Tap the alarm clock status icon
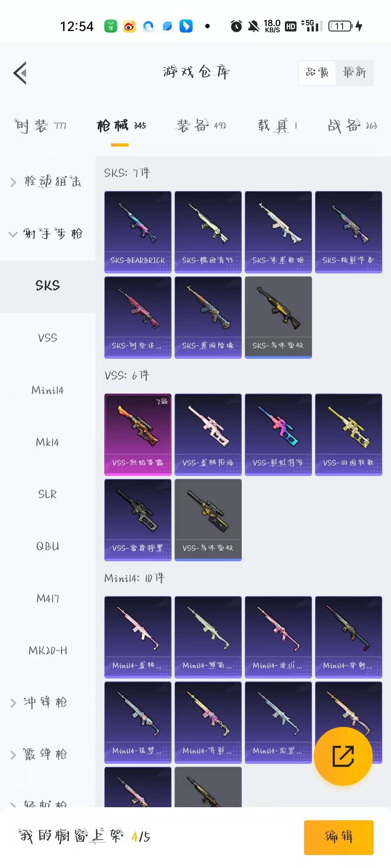The width and height of the screenshot is (391, 868). click(236, 26)
